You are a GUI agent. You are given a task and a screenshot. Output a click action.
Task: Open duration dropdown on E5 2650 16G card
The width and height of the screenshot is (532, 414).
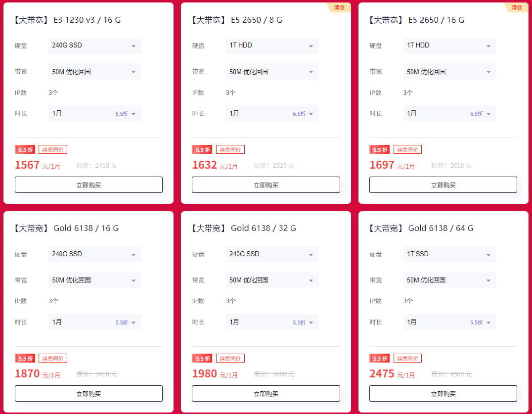pyautogui.click(x=449, y=113)
